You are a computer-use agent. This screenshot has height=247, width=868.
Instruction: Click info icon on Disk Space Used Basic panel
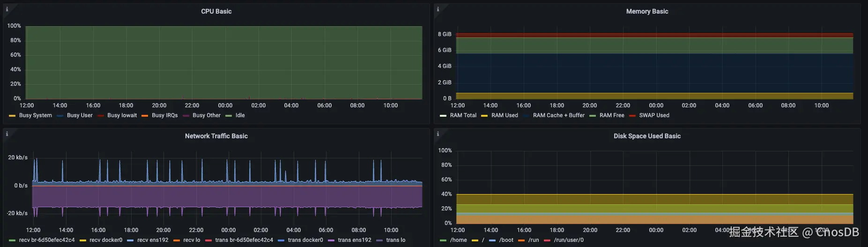438,134
